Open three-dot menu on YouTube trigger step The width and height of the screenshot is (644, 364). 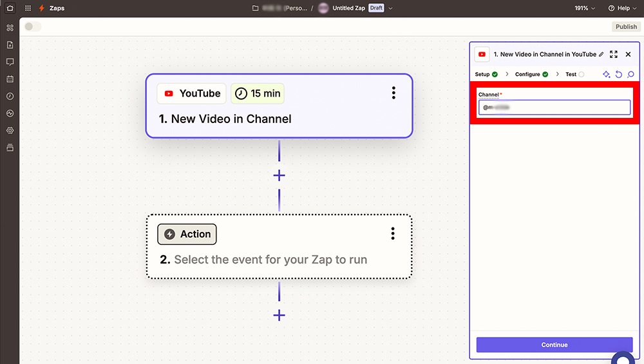393,93
